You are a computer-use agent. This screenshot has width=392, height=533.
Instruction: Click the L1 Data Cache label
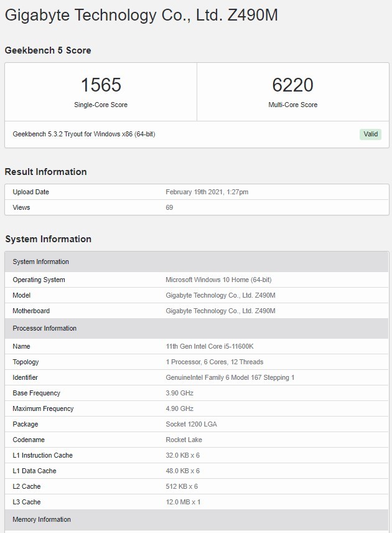34,471
